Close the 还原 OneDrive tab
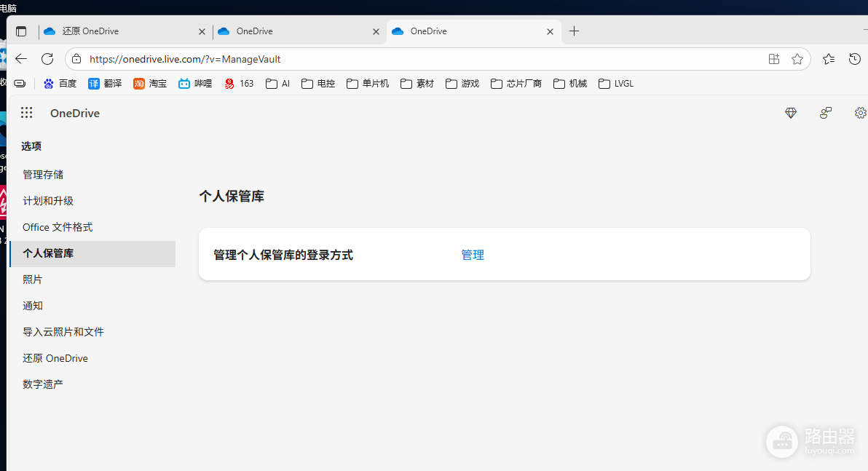This screenshot has width=868, height=471. click(x=202, y=31)
